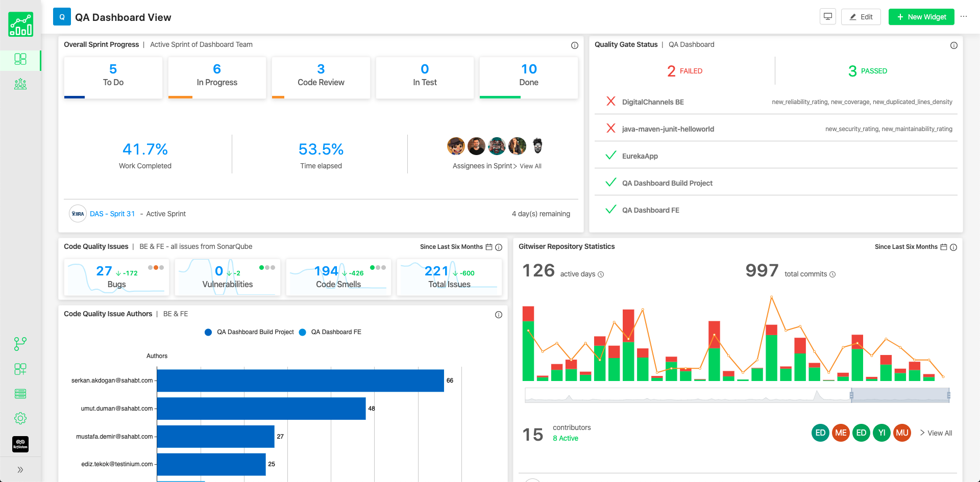Open the git branch sidebar icon
This screenshot has width=980, height=482.
[20, 344]
